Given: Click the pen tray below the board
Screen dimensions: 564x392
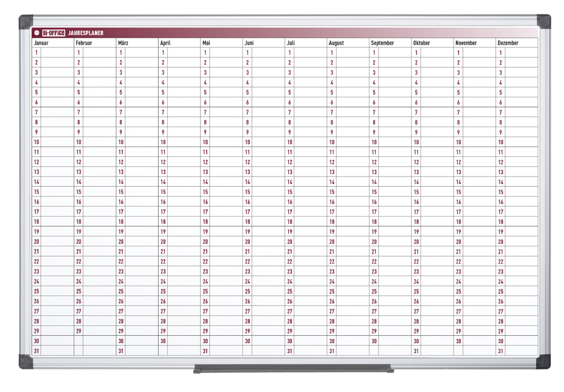Looking at the screenshot, I should tap(292, 369).
